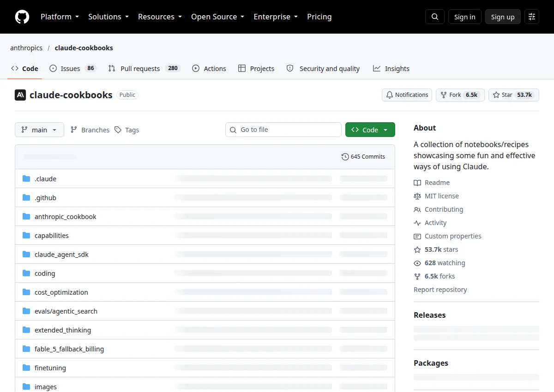Click the Fork repository icon
554x392 pixels.
(x=444, y=95)
